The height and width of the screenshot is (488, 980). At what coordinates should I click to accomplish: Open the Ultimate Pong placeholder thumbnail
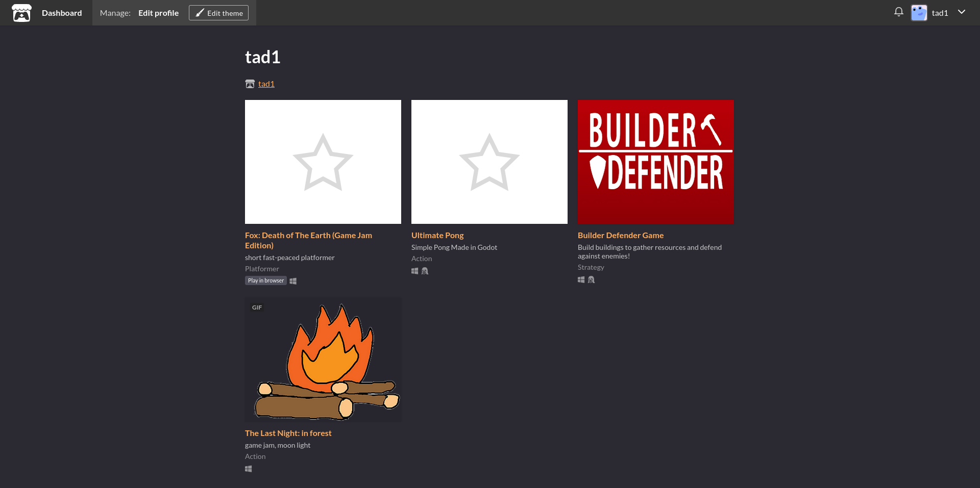489,162
